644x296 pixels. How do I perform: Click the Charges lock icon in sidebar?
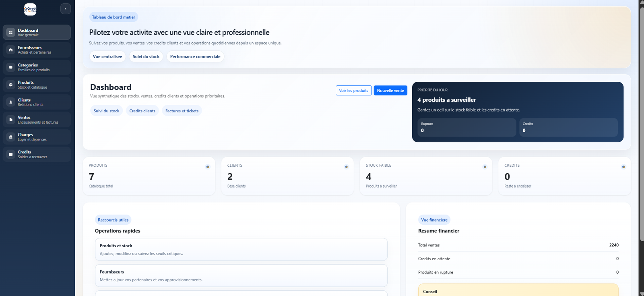point(11,137)
